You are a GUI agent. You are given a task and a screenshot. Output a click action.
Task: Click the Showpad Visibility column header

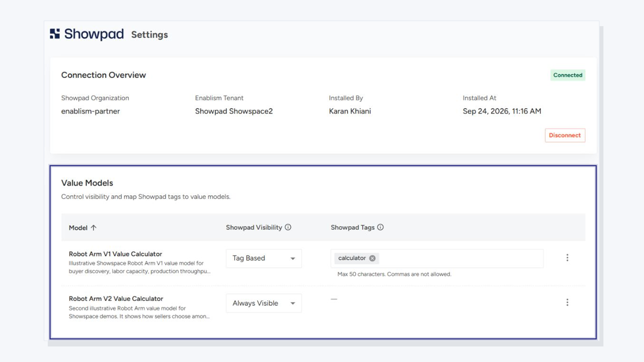pyautogui.click(x=254, y=227)
